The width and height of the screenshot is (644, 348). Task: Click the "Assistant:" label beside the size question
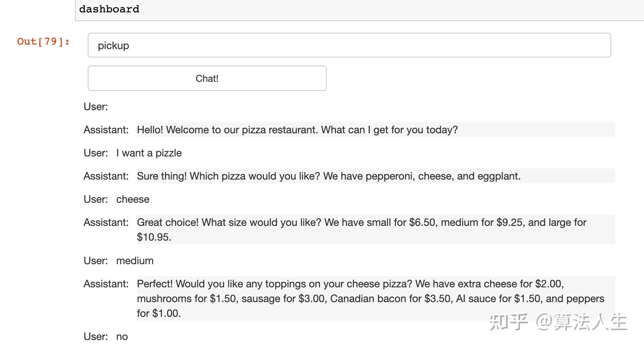coord(106,222)
